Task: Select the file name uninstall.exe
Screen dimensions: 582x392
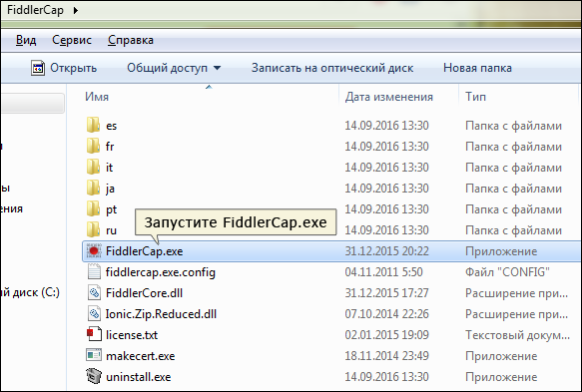Action: pos(139,377)
